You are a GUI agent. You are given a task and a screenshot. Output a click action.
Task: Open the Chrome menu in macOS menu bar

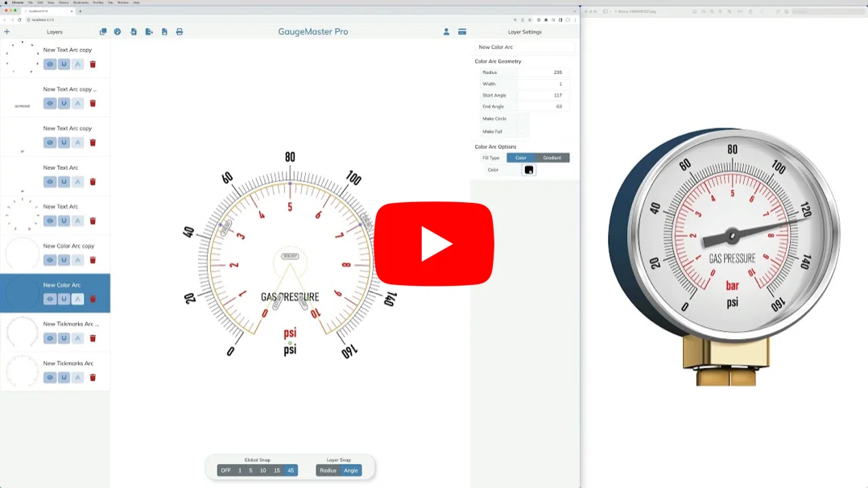[x=18, y=2]
